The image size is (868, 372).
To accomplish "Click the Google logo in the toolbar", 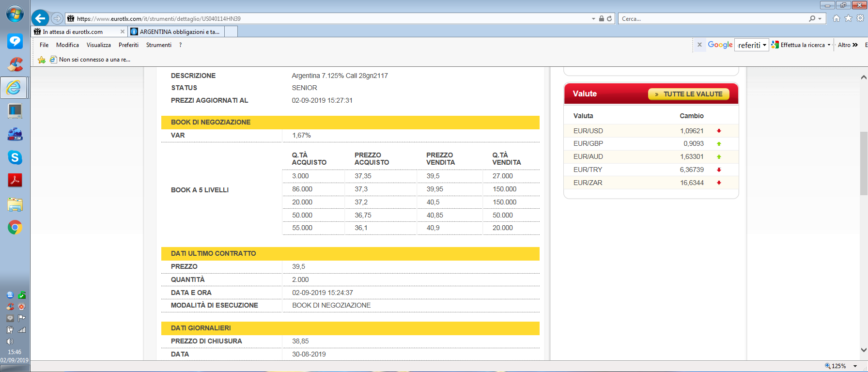I will [x=720, y=45].
